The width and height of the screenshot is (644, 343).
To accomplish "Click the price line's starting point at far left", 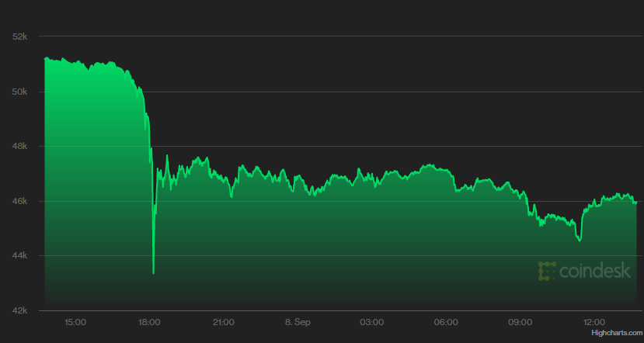I will tap(45, 58).
